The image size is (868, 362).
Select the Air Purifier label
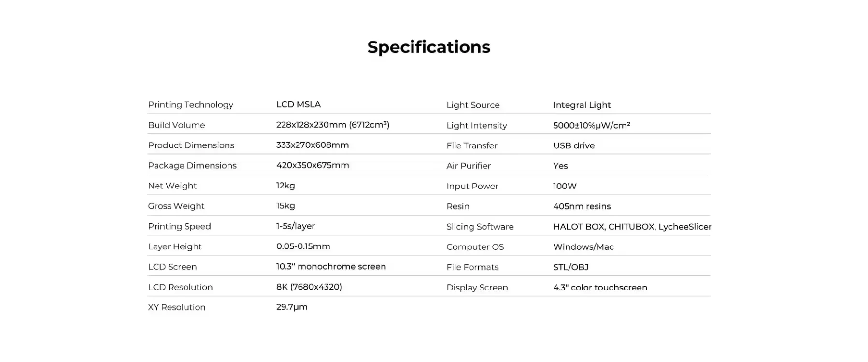[x=468, y=166]
